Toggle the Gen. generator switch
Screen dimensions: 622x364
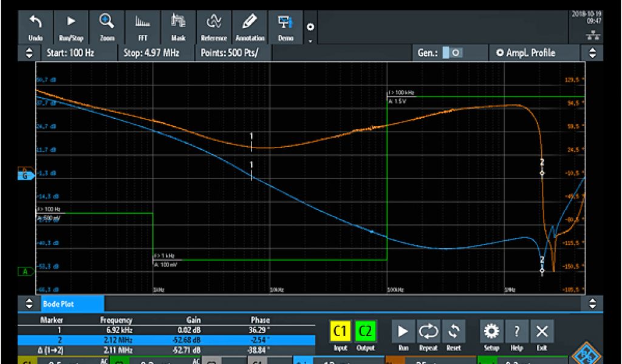click(452, 53)
